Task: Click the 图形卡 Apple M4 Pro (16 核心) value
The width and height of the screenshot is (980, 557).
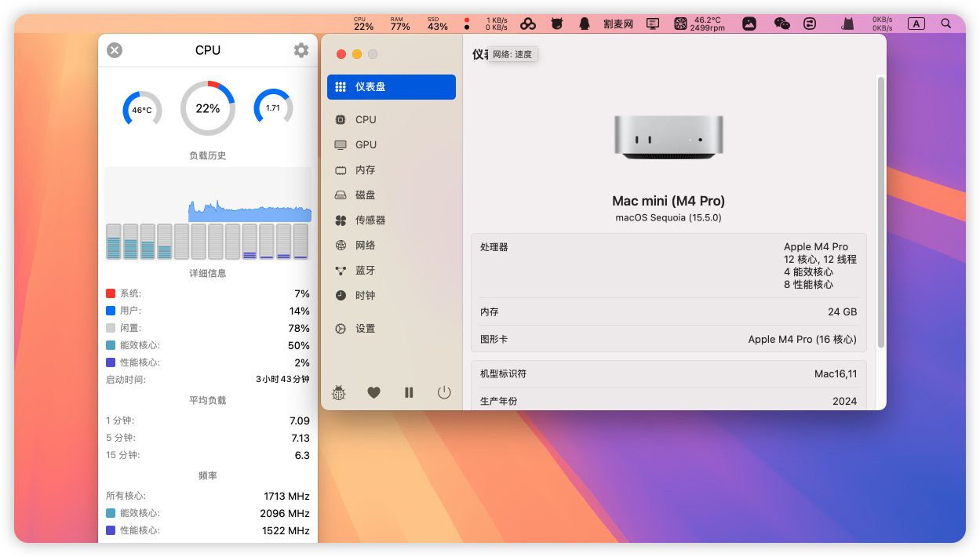Action: tap(803, 340)
